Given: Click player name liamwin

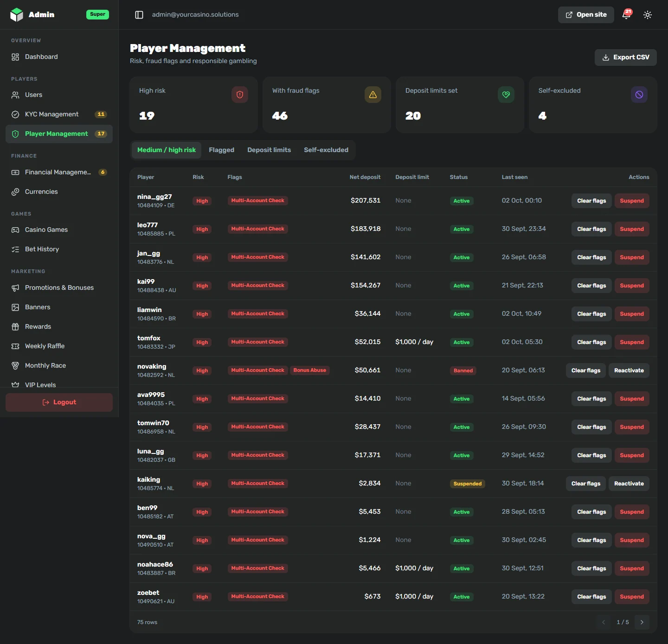Looking at the screenshot, I should click(x=149, y=310).
